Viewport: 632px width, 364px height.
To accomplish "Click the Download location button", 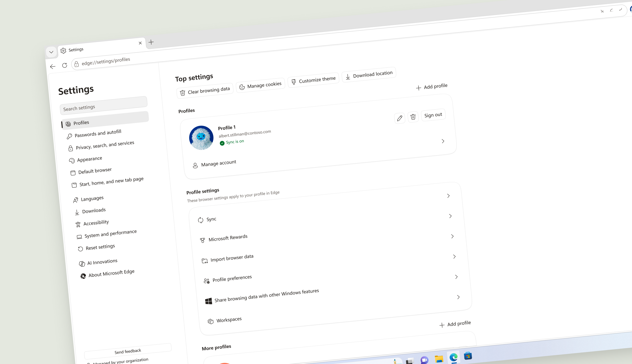I will 369,75.
